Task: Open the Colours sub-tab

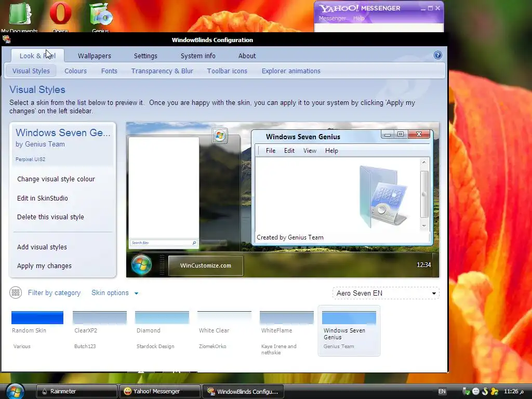Action: (x=76, y=71)
